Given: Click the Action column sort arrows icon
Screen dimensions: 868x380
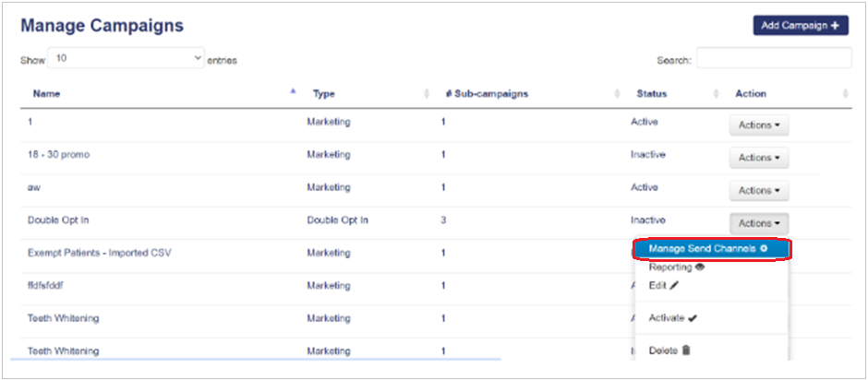Looking at the screenshot, I should [x=845, y=94].
